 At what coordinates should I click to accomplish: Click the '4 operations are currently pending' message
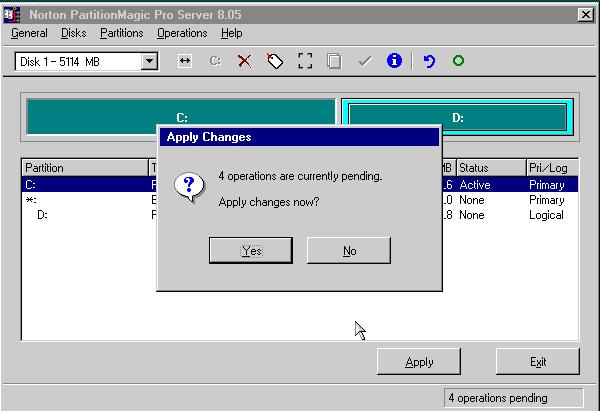[300, 176]
